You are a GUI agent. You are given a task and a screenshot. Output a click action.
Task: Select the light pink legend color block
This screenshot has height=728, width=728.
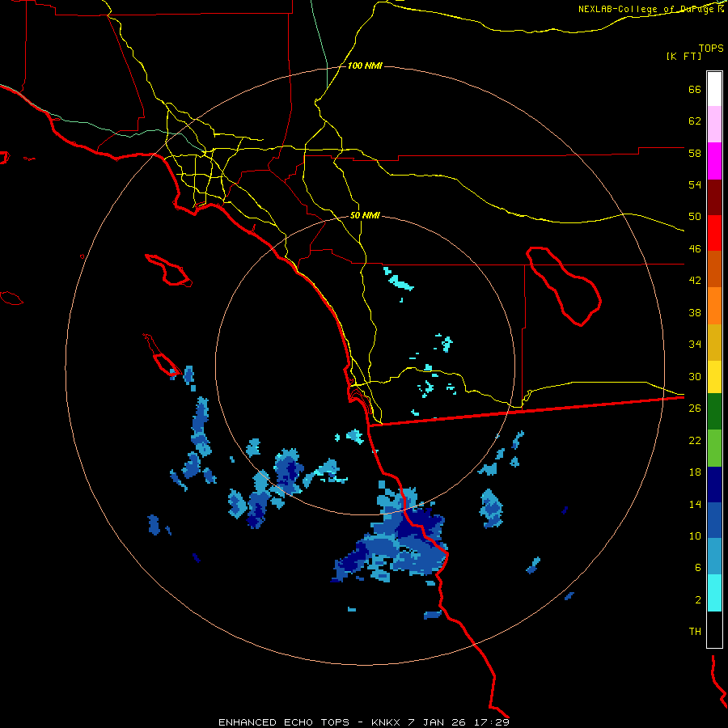coord(714,125)
